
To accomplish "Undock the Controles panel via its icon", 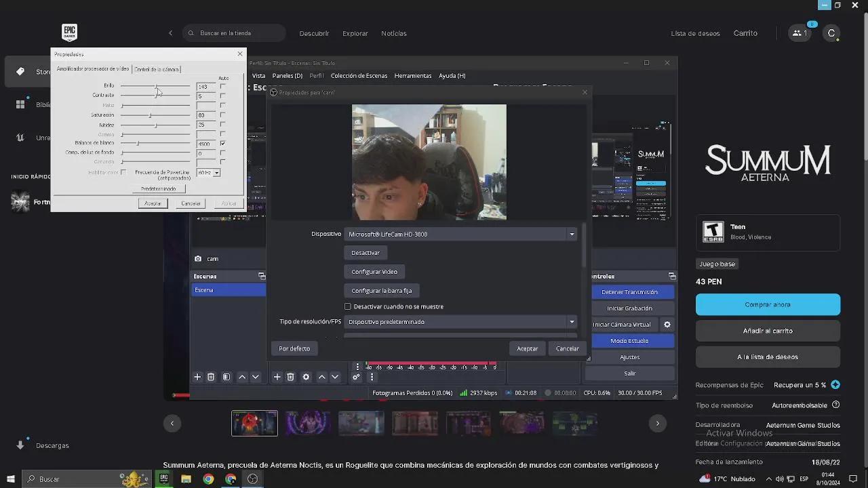I will tap(672, 276).
